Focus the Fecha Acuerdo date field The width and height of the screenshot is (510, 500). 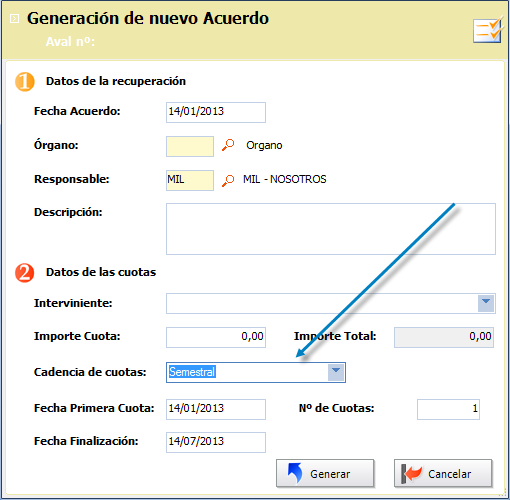point(216,112)
